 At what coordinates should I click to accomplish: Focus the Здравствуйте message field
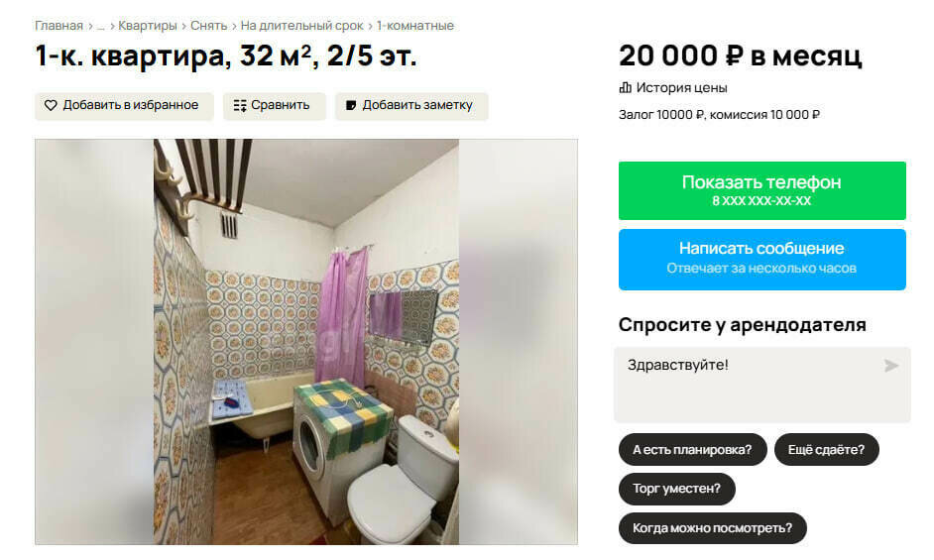(761, 385)
